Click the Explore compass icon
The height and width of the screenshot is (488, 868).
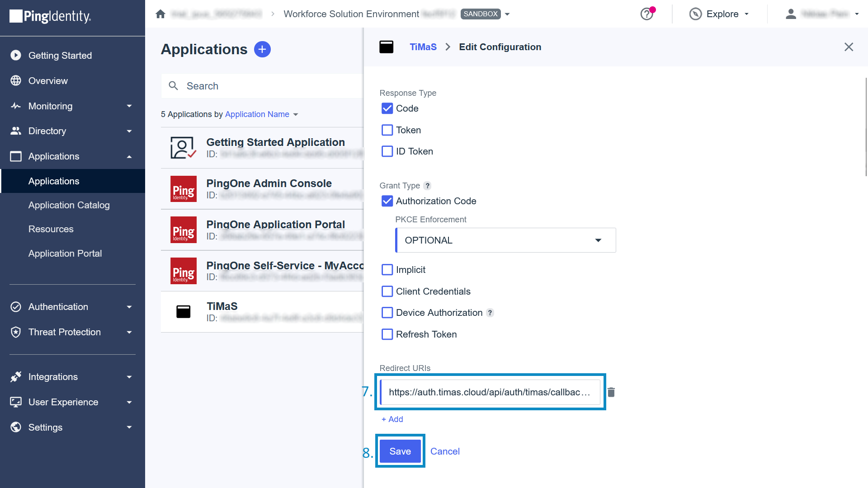tap(695, 14)
